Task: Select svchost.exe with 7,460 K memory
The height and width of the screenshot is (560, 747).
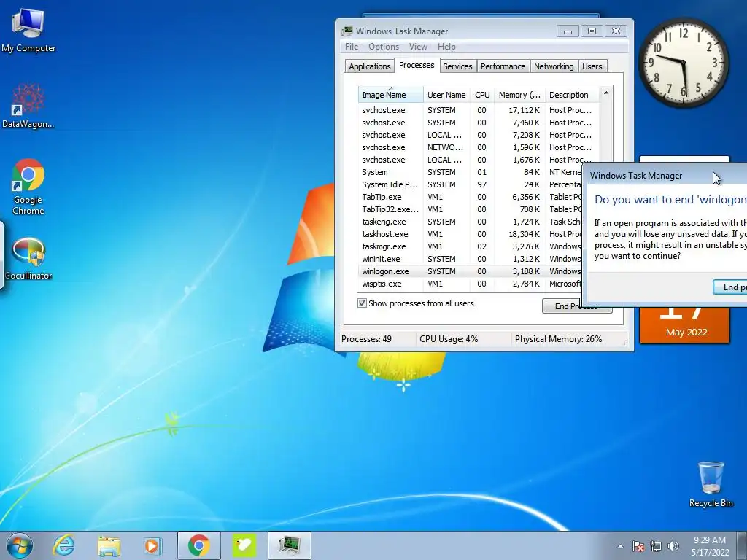Action: pos(479,122)
